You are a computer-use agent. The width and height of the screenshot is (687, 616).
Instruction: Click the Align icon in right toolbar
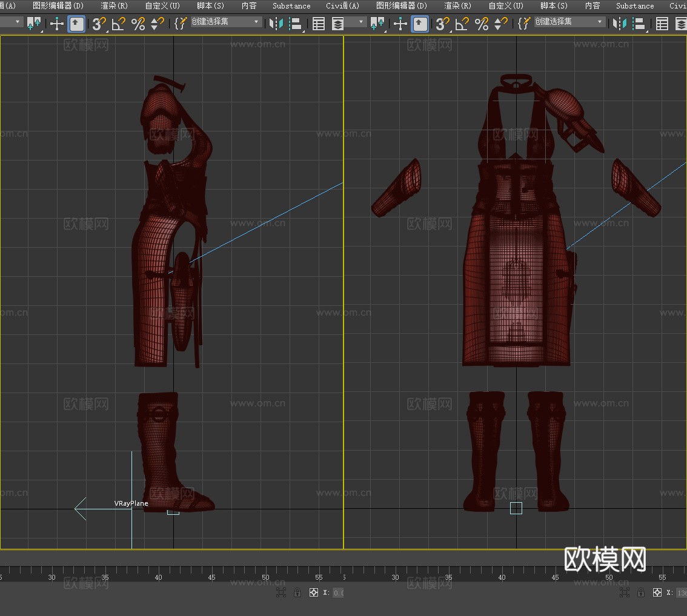(x=640, y=24)
